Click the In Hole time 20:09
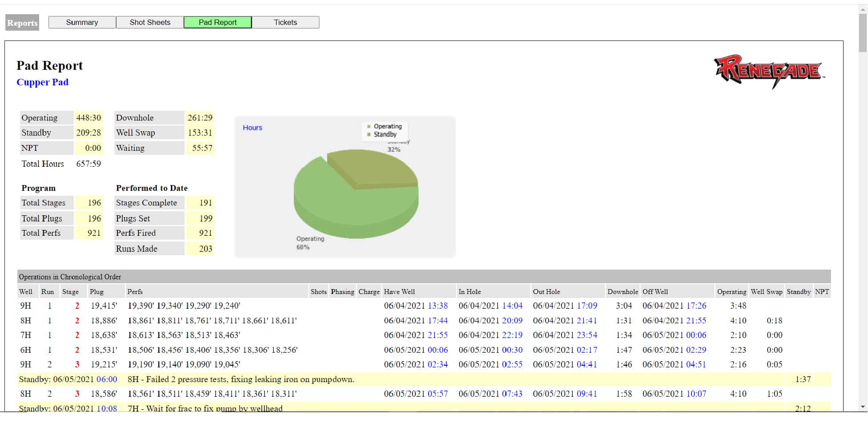868x423 pixels. coord(513,321)
